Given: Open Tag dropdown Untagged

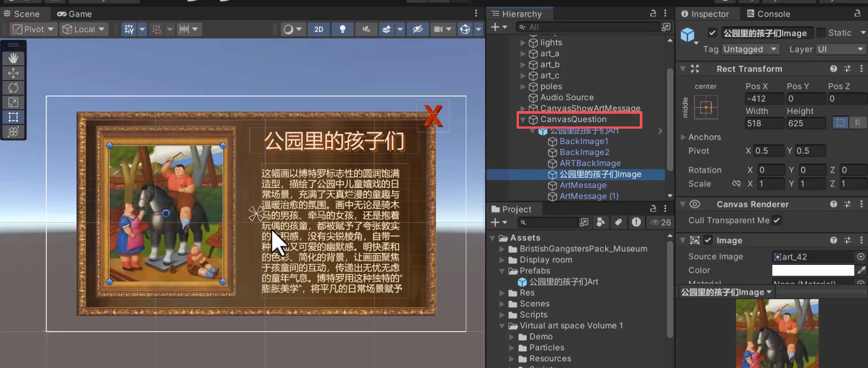Looking at the screenshot, I should (750, 49).
